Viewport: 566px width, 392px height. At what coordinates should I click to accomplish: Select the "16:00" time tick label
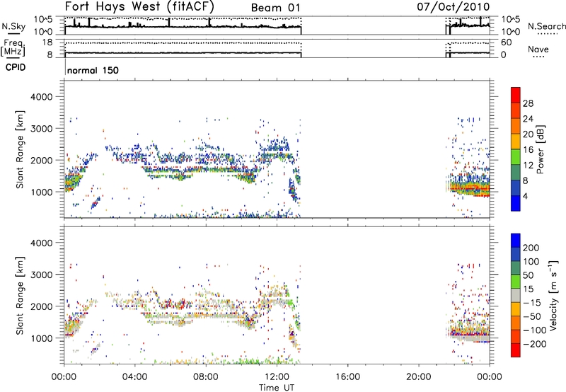point(347,377)
